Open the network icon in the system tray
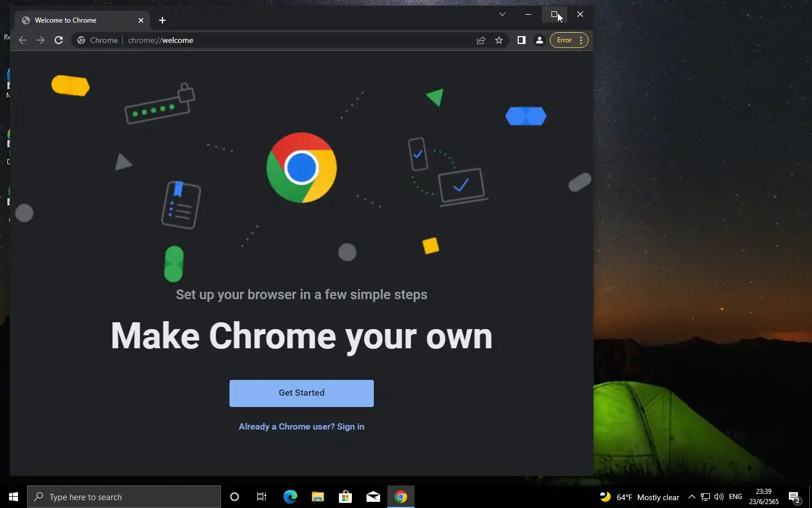This screenshot has height=508, width=812. 705,497
